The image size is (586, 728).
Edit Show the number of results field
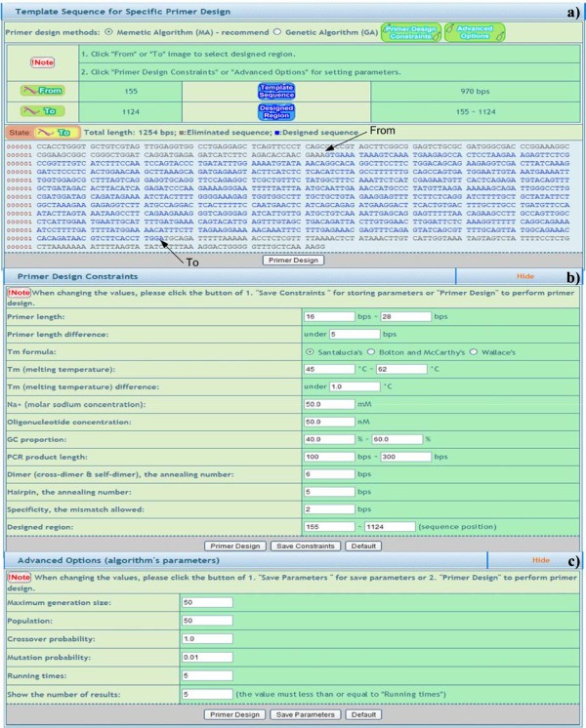click(x=207, y=695)
